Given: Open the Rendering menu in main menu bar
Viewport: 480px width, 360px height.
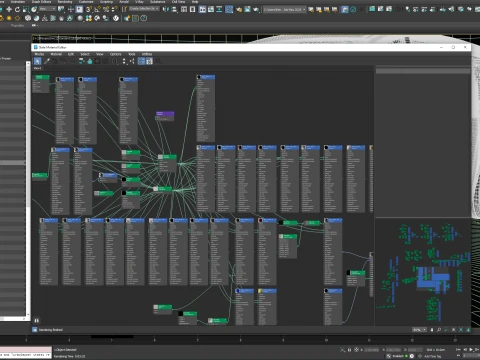Looking at the screenshot, I should click(x=65, y=2).
